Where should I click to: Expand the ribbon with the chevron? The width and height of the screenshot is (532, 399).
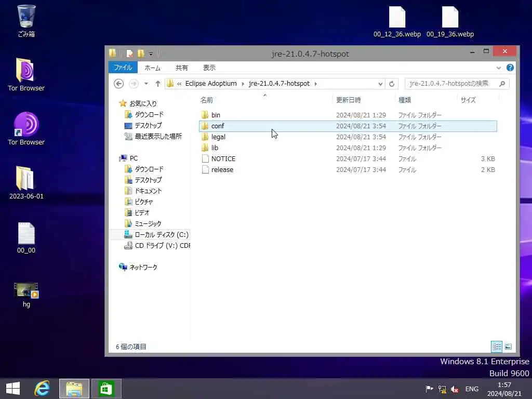498,68
